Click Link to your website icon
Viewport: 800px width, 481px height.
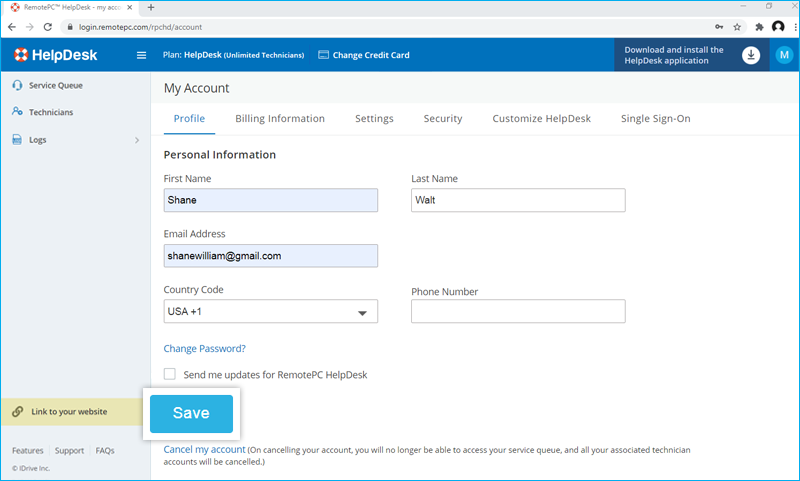[18, 411]
